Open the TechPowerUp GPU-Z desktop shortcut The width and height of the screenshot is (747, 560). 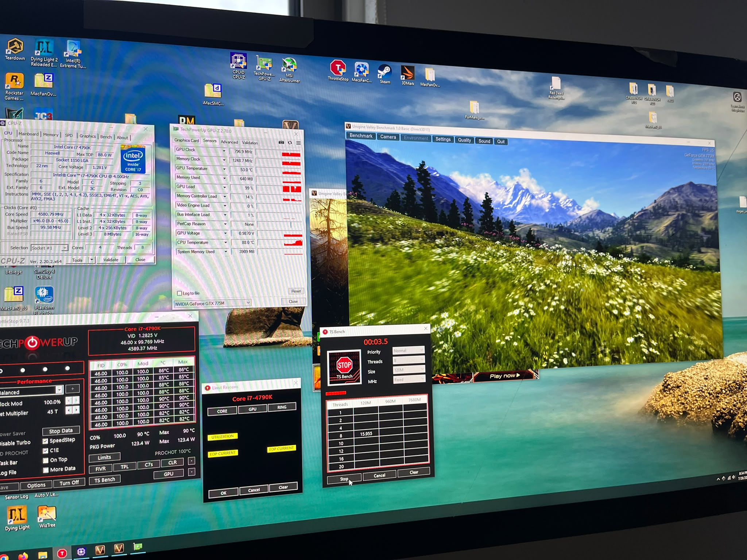point(264,68)
